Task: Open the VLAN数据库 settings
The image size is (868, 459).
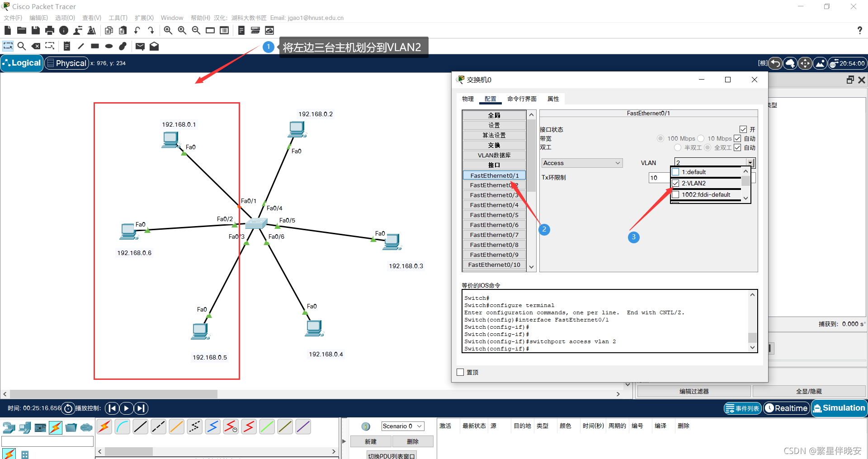Action: (494, 155)
